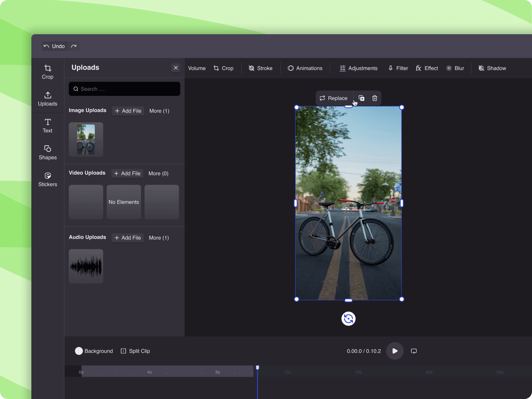Open the Shadow settings
532x399 pixels.
pyautogui.click(x=492, y=68)
